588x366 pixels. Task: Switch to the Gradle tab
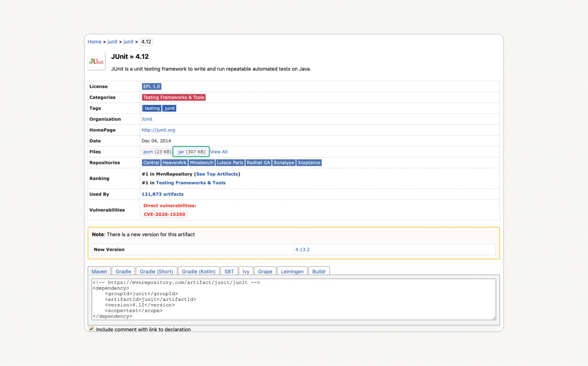123,271
